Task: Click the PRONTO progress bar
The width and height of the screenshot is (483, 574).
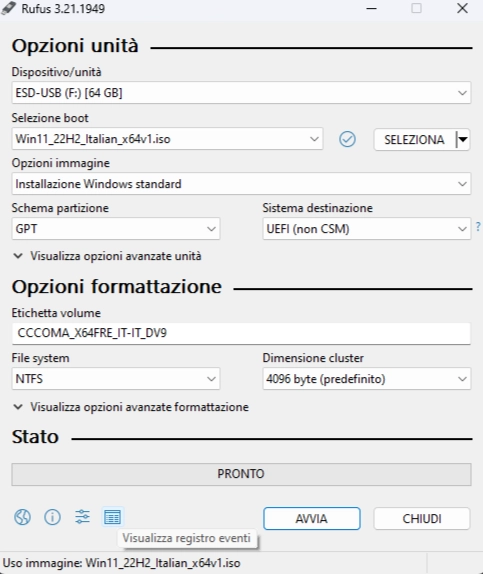Action: (241, 474)
